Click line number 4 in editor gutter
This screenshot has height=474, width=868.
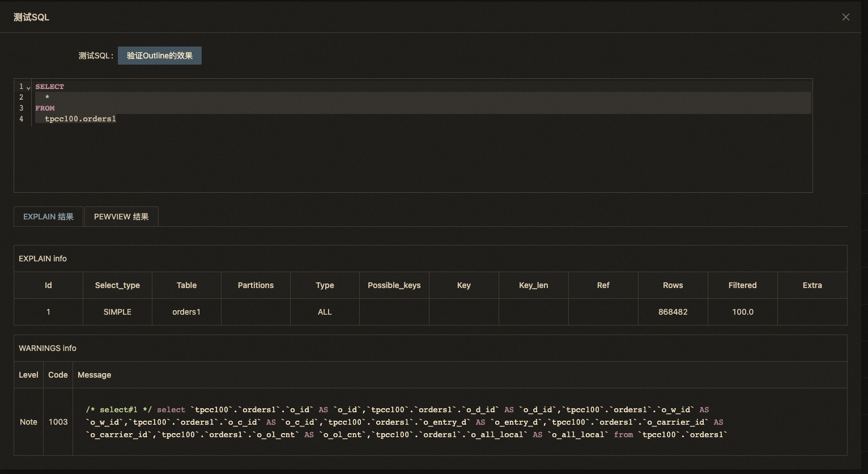22,119
